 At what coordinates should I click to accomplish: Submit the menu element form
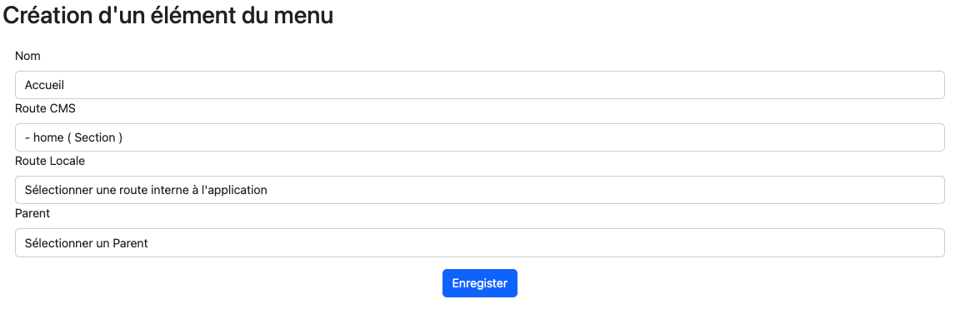(479, 283)
